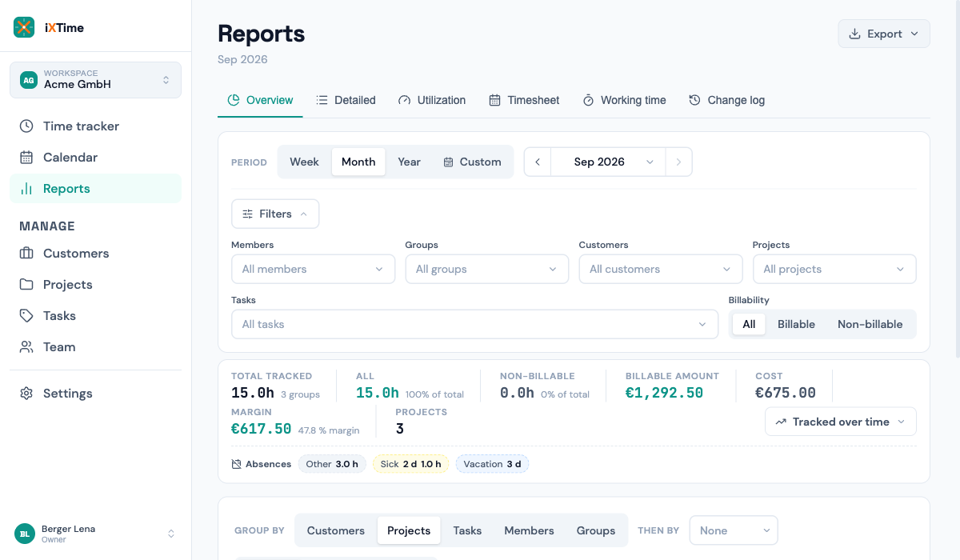The width and height of the screenshot is (960, 560).
Task: Click the bar chart icon beside Reports
Action: pyautogui.click(x=26, y=188)
